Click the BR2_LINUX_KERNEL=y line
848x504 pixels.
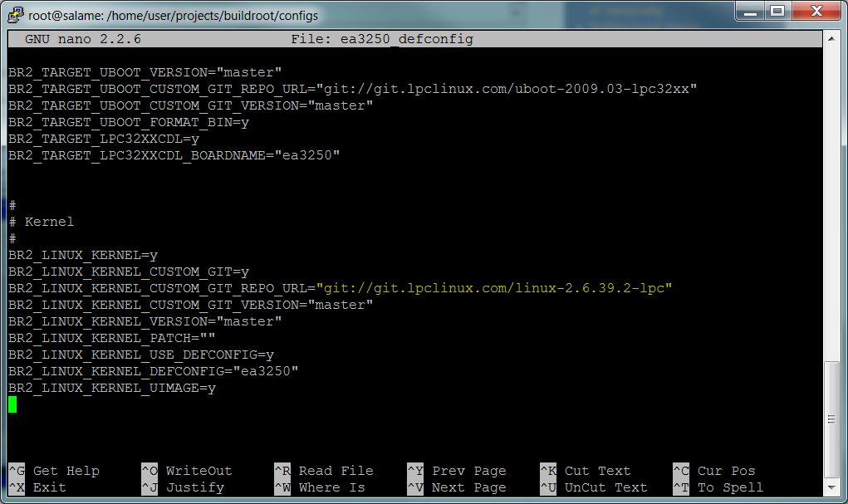[x=83, y=255]
